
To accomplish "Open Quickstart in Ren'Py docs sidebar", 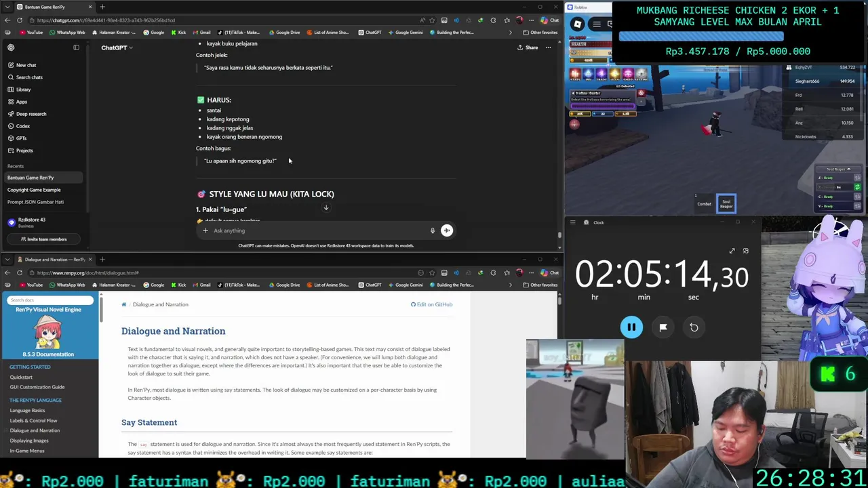I will click(x=21, y=377).
